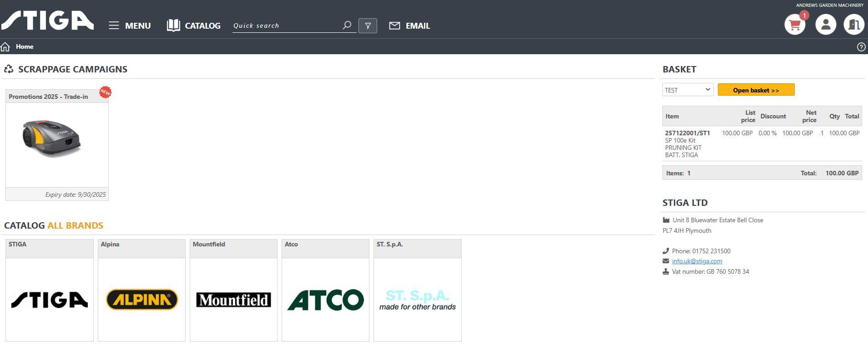Click the ALL BRANDS catalog heading
This screenshot has width=868, height=363.
point(76,225)
